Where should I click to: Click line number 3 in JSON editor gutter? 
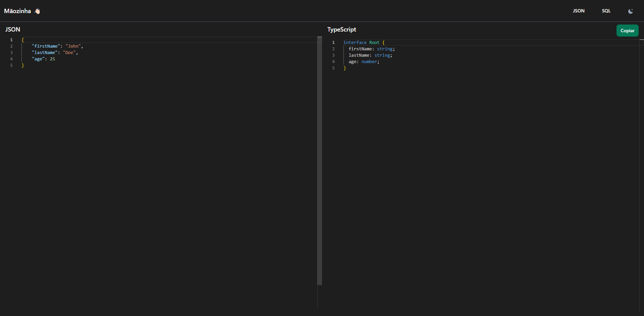click(11, 53)
